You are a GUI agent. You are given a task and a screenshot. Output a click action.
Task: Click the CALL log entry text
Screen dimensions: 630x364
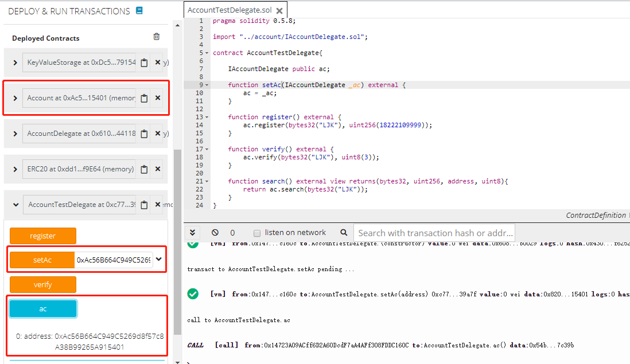(x=380, y=345)
